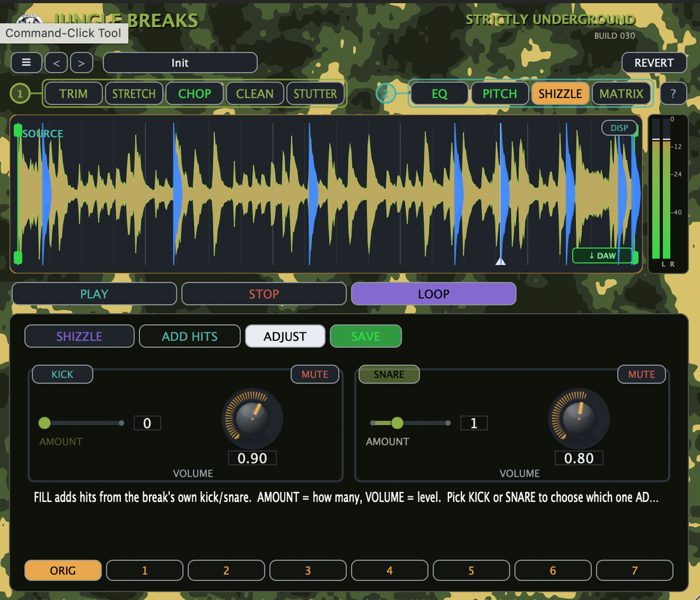Open the Init preset name field
Screen dimensions: 700x600
click(180, 62)
